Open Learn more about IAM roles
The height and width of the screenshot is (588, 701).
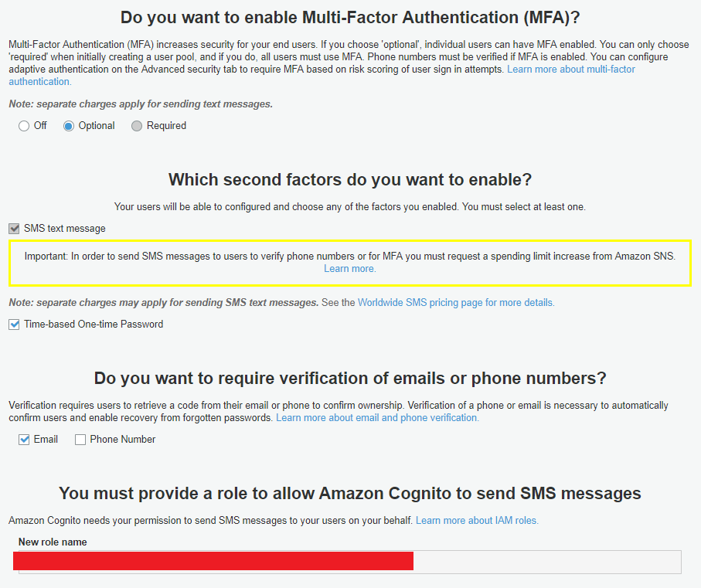coord(477,520)
